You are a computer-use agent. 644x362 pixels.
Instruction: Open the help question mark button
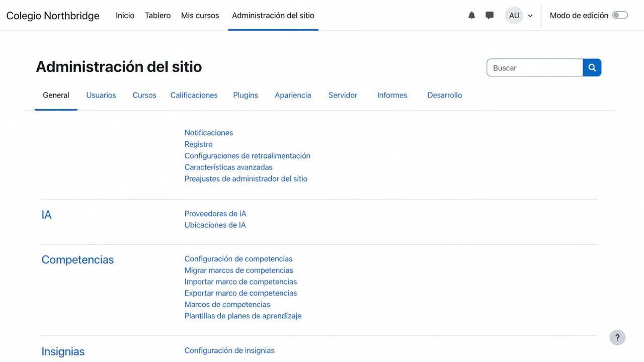tap(617, 337)
